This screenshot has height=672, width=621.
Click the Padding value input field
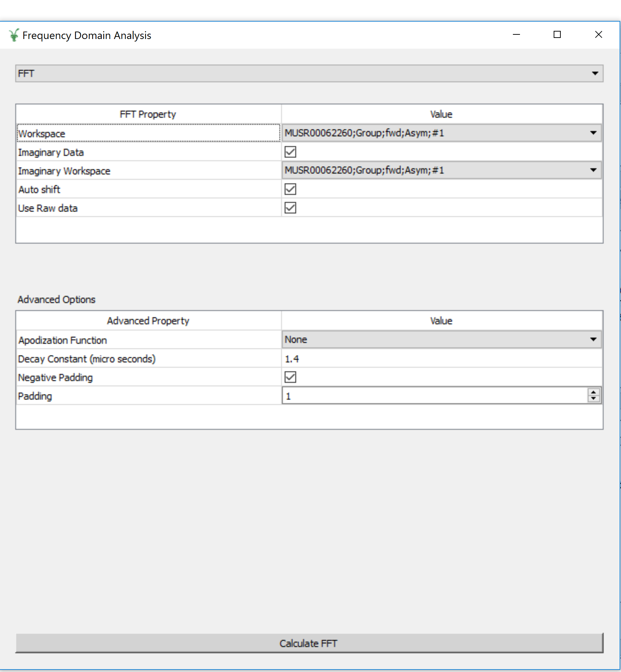pyautogui.click(x=434, y=396)
